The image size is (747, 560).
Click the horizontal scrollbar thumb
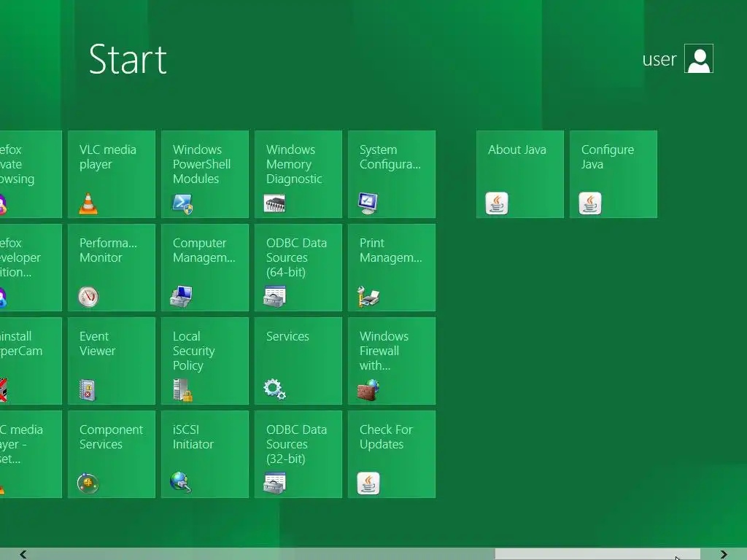[x=597, y=554]
